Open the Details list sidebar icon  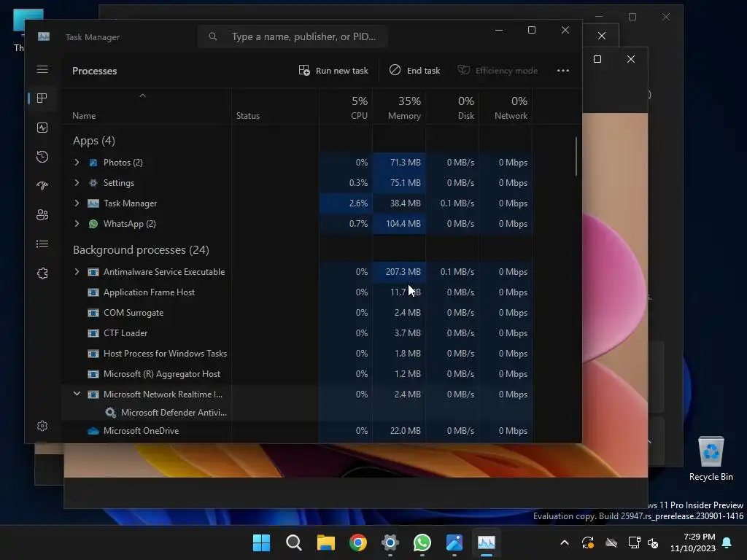point(42,244)
